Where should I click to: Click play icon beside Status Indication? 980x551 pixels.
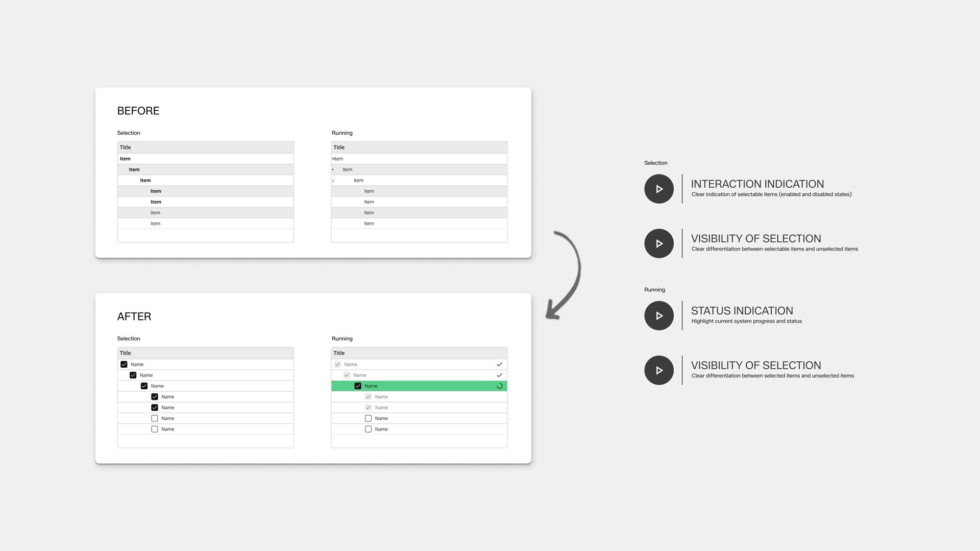click(658, 316)
